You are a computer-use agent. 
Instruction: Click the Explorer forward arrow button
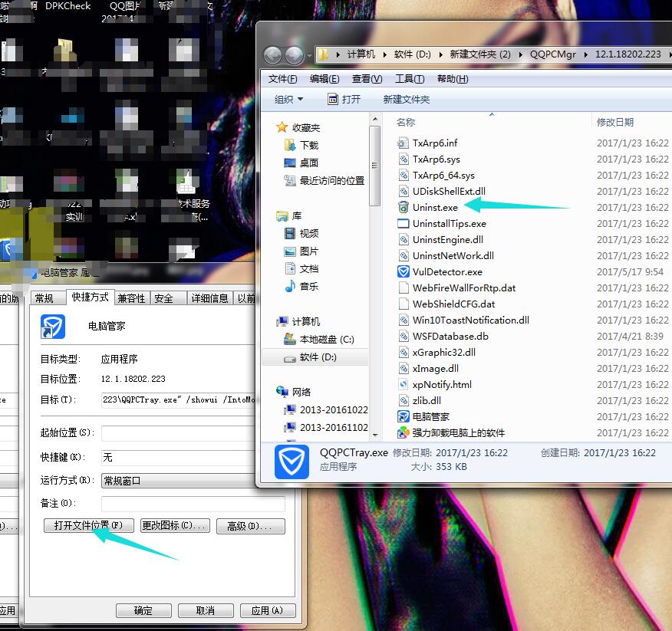294,55
